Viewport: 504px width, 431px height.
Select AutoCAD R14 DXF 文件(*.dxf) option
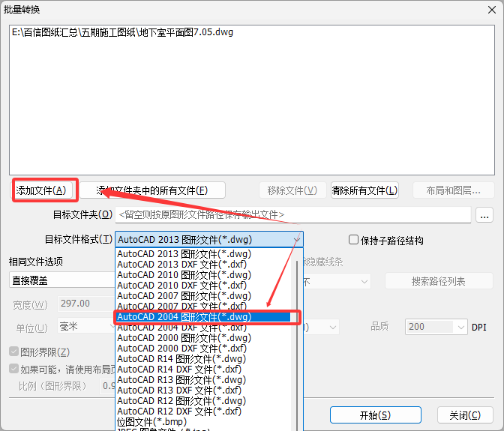pos(203,370)
